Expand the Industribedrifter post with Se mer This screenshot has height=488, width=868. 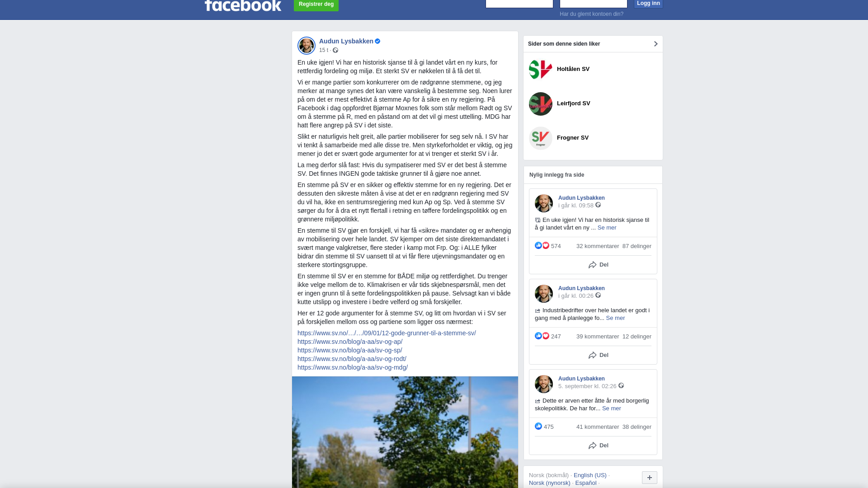[615, 318]
